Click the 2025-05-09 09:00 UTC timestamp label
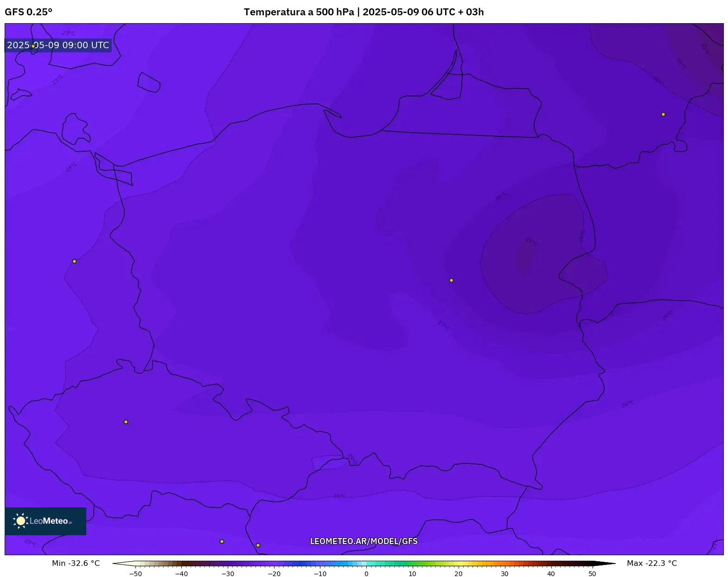 (58, 45)
